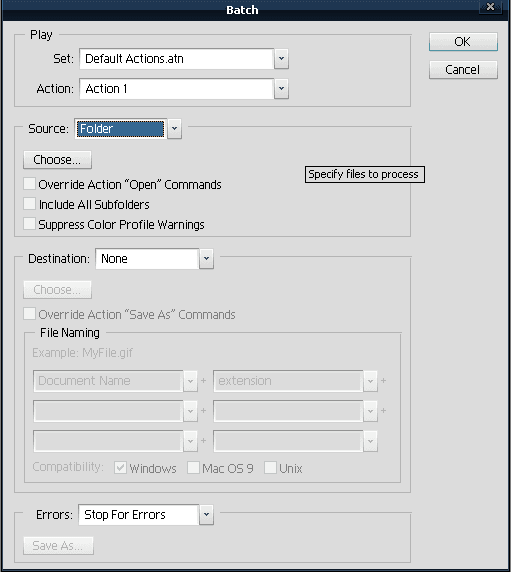Click the OK button

coord(463,42)
